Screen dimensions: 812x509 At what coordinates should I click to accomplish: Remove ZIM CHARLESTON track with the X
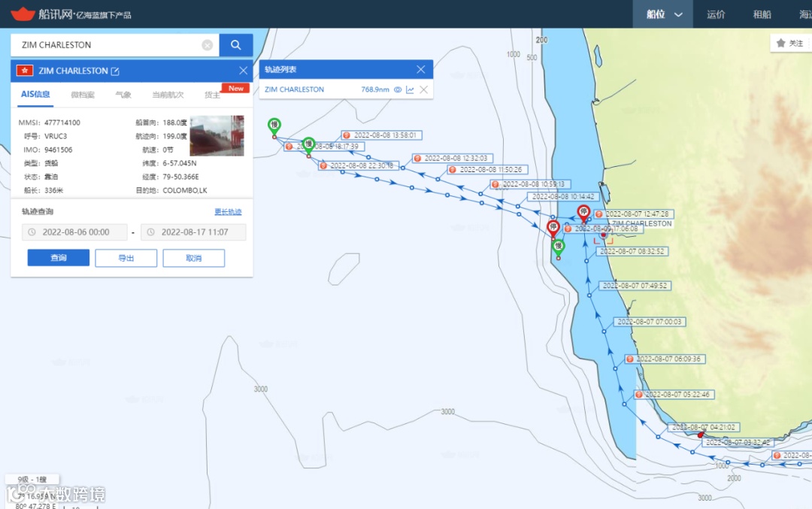423,89
